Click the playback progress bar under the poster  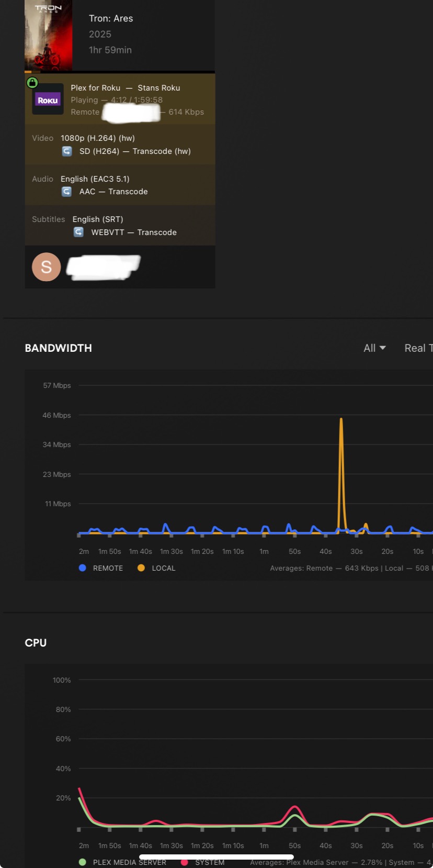(x=120, y=72)
